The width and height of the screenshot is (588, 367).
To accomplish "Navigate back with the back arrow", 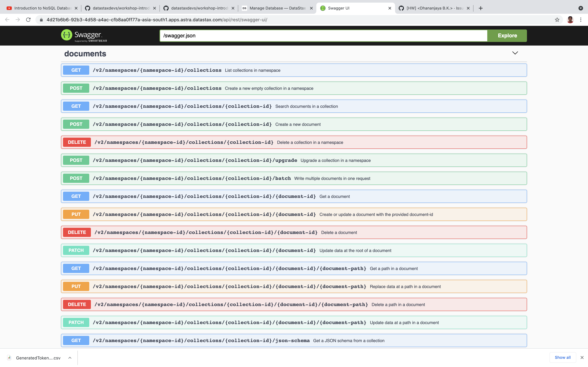I will pos(7,20).
